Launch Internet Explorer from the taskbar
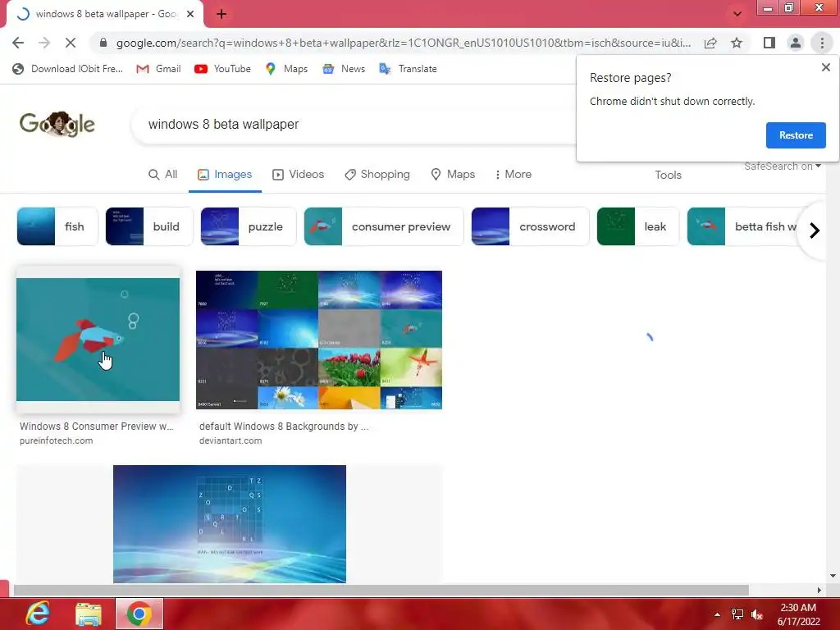840x630 pixels. click(x=38, y=614)
